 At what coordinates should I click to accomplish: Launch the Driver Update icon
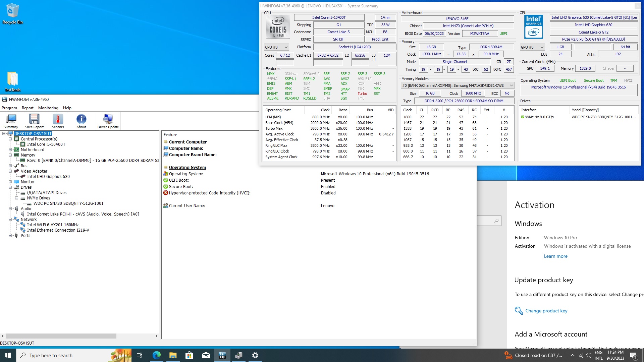[108, 121]
